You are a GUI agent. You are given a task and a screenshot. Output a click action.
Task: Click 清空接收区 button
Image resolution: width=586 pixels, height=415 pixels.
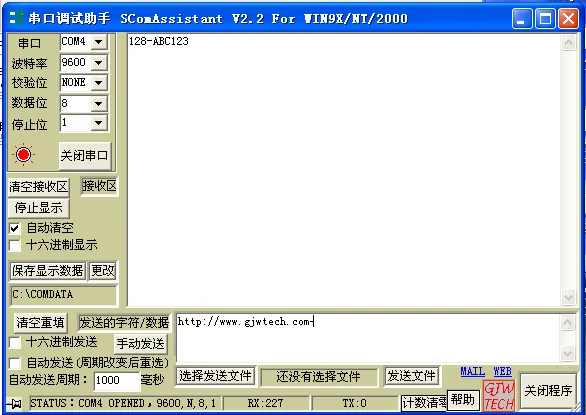(x=38, y=187)
